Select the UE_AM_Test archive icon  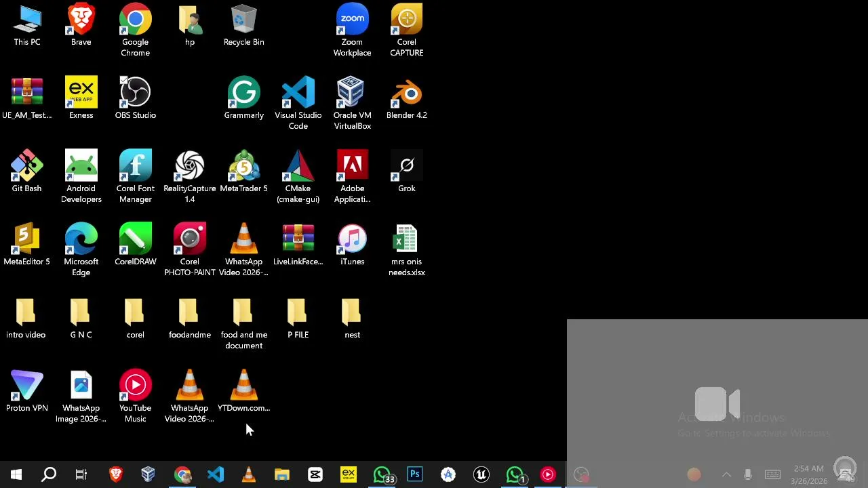(27, 99)
